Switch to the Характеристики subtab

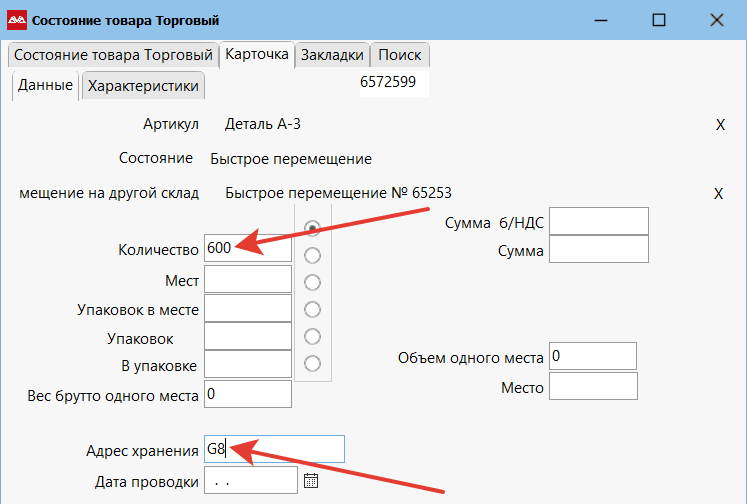point(143,86)
